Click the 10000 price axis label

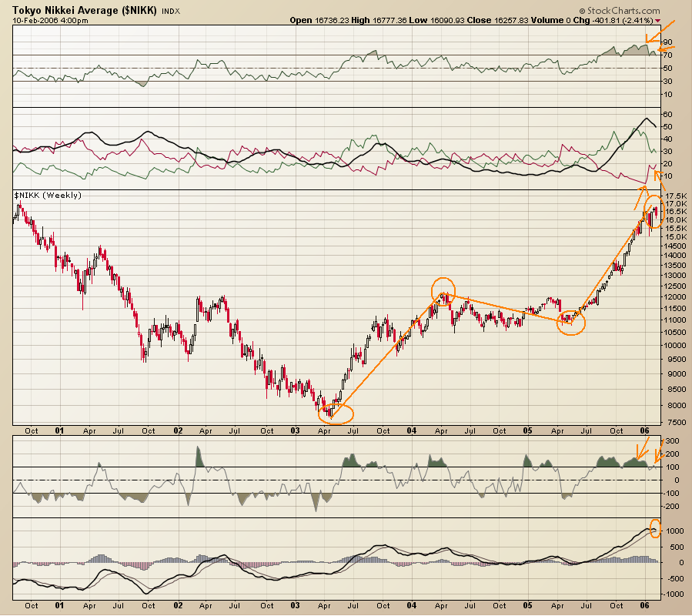(676, 345)
